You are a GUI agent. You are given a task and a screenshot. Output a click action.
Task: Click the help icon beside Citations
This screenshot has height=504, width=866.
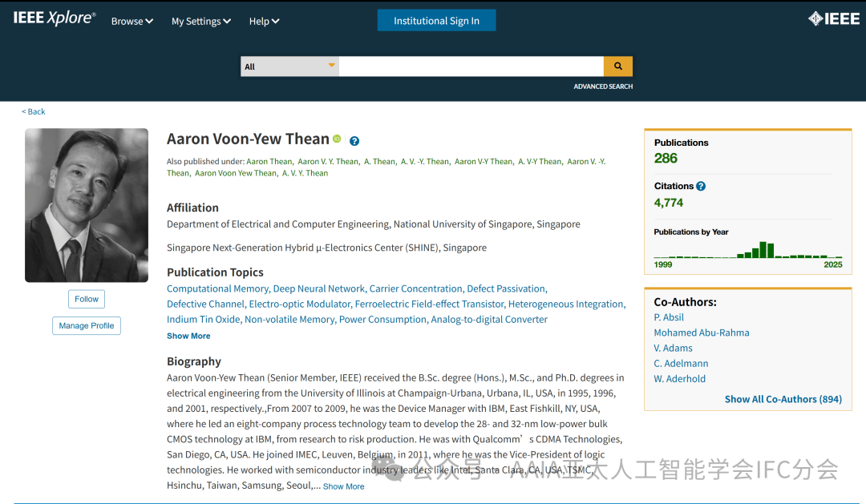point(701,186)
